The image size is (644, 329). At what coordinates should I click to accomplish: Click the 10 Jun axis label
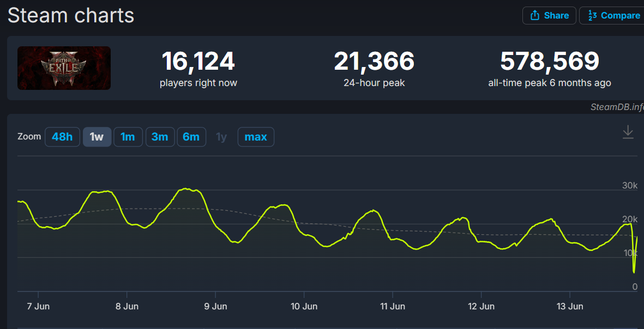click(x=304, y=307)
